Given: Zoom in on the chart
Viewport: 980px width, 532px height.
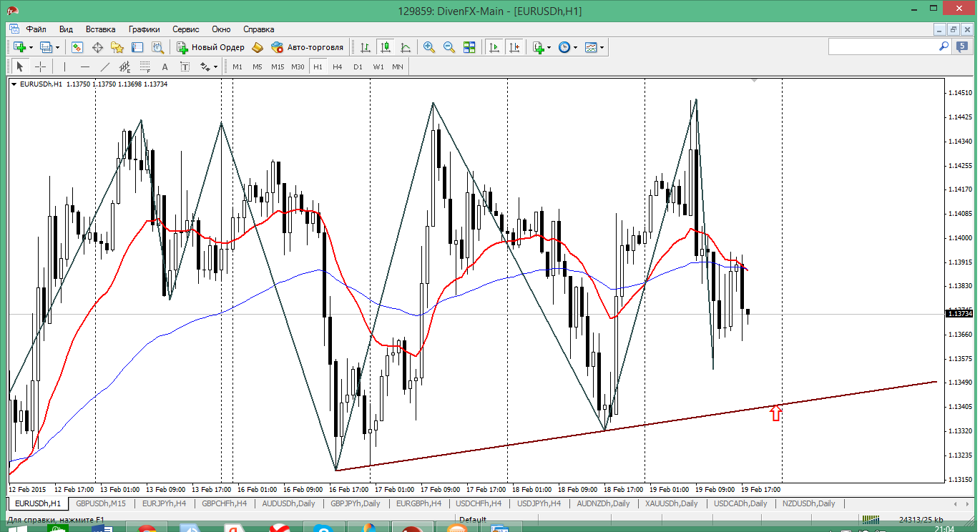Looking at the screenshot, I should tap(429, 47).
